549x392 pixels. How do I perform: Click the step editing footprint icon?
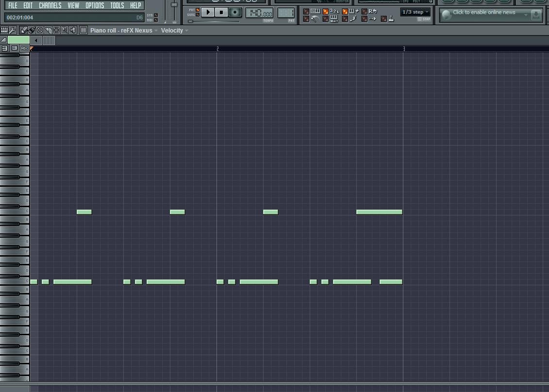[353, 19]
